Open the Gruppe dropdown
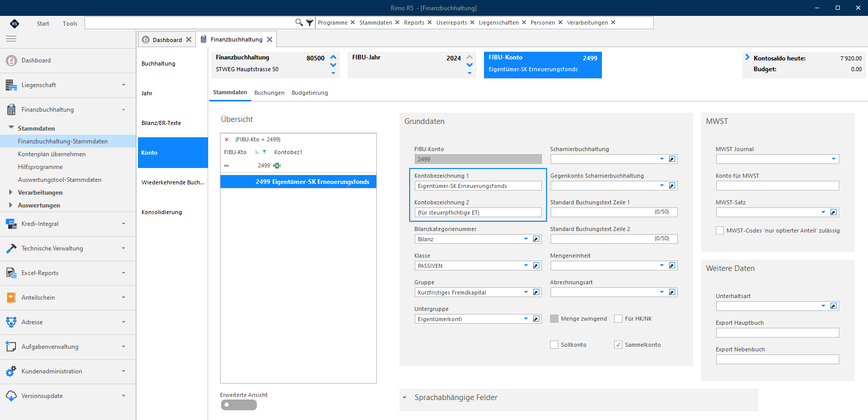868x420 pixels. pyautogui.click(x=526, y=292)
